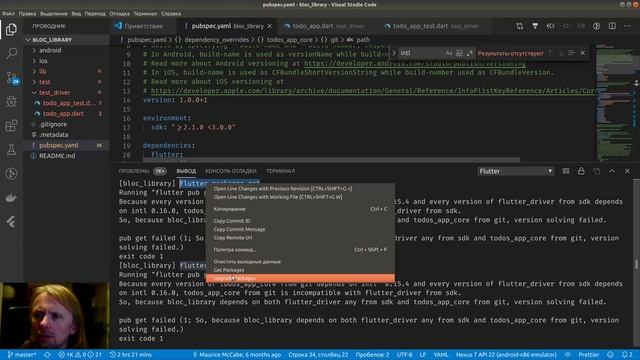This screenshot has width=640, height=360.
Task: Open the Run and Debug view
Action: coord(11,102)
